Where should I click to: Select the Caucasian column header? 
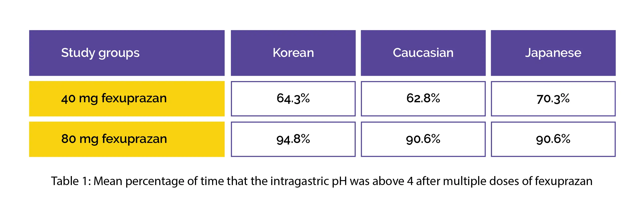point(423,53)
